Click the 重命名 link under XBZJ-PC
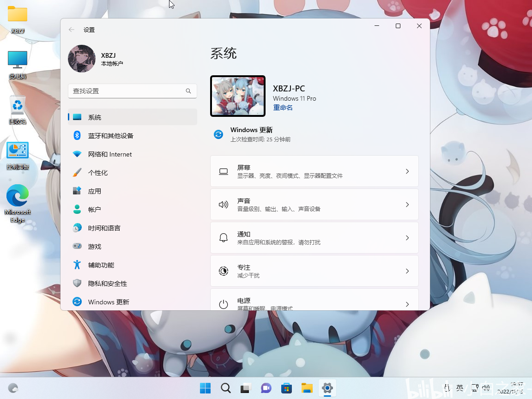 coord(283,108)
